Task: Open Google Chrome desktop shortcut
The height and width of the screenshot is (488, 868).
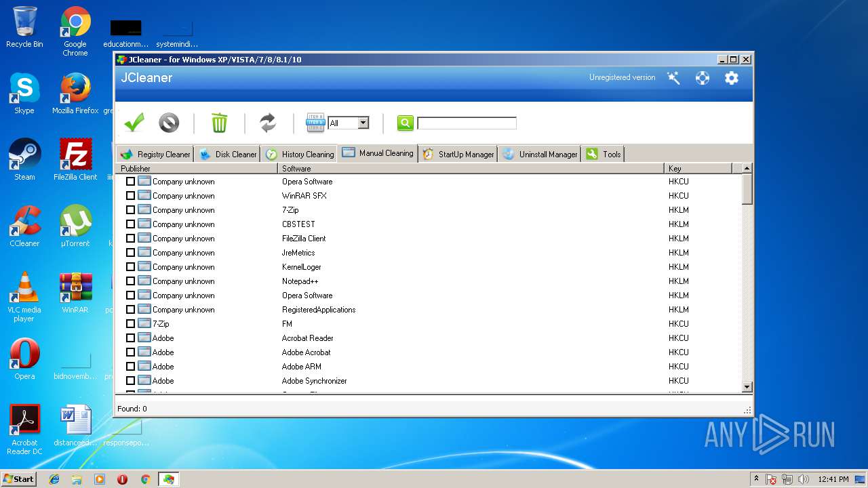Action: (75, 32)
